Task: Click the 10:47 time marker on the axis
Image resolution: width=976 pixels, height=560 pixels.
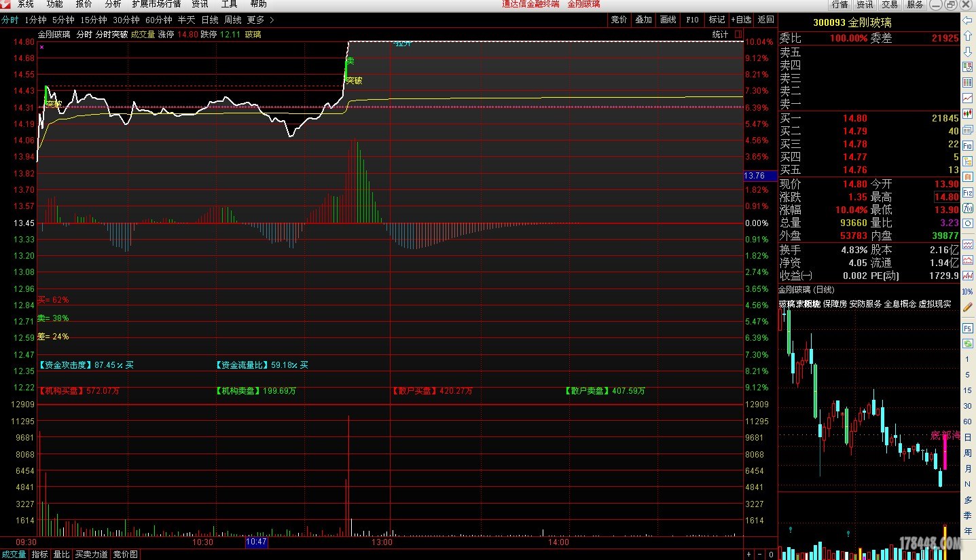Action: [257, 542]
